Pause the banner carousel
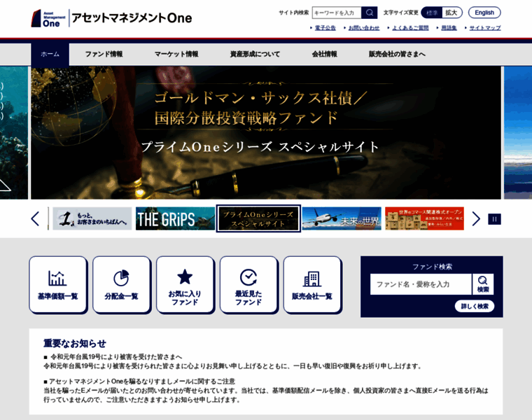This screenshot has width=532, height=420. coord(494,219)
